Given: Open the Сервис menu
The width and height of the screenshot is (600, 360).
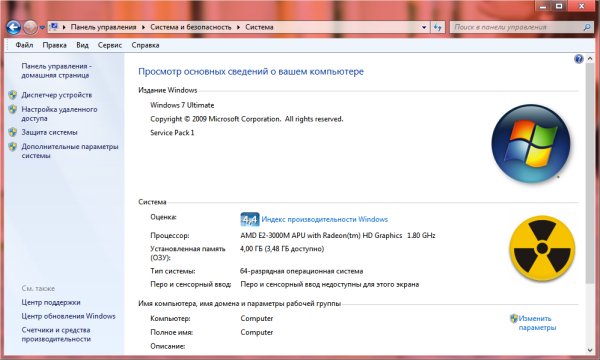Looking at the screenshot, I should (x=110, y=45).
